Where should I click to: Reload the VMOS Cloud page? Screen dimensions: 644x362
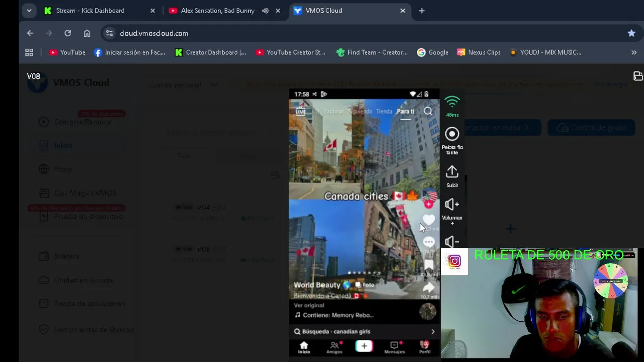68,33
